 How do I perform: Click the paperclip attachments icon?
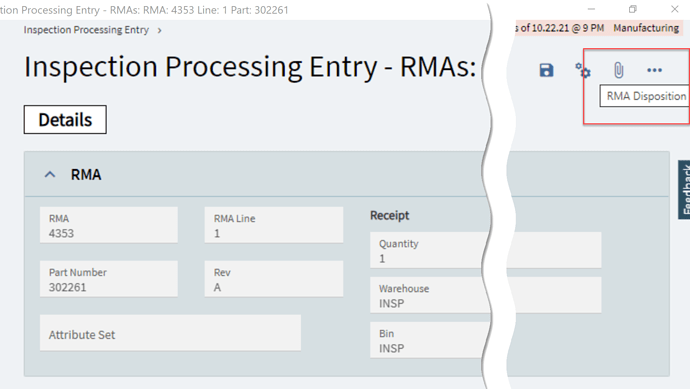click(618, 70)
